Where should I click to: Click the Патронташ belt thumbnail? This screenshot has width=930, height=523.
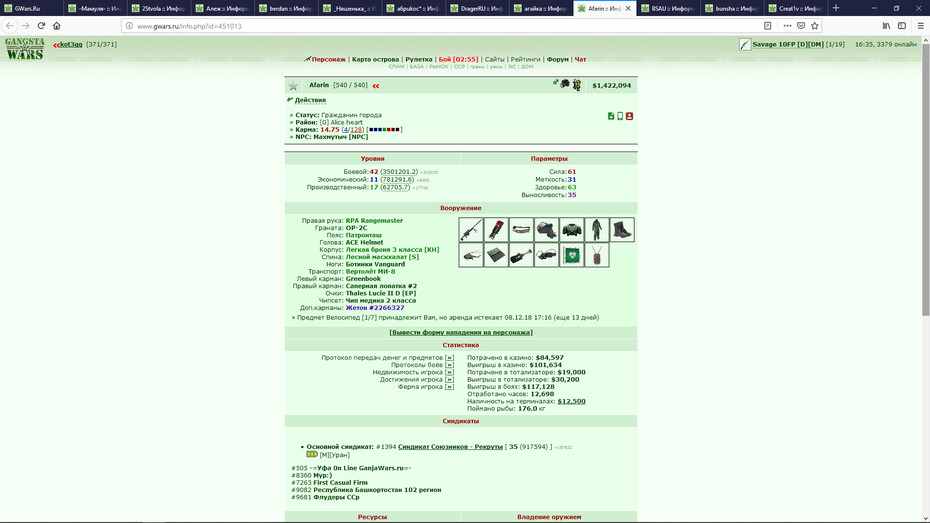point(521,230)
